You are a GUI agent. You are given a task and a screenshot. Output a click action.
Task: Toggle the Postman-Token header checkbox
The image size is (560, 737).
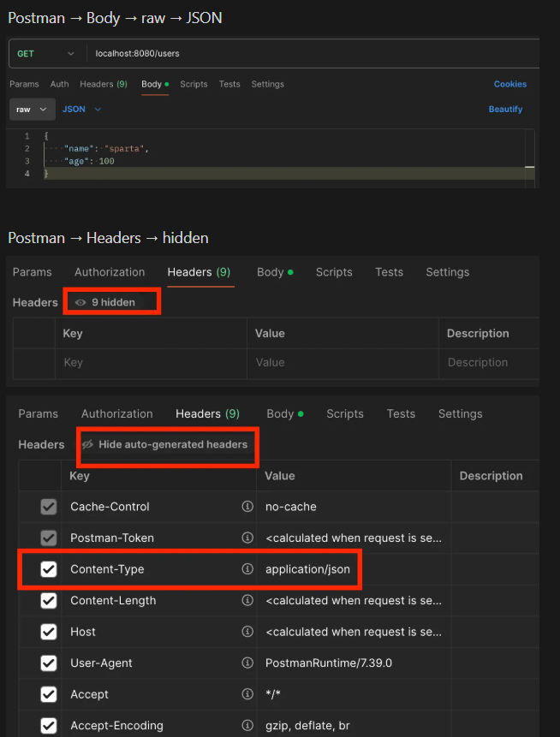[49, 538]
